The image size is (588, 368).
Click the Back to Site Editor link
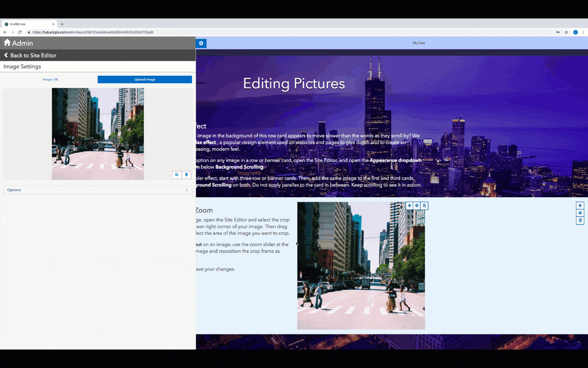[x=34, y=55]
